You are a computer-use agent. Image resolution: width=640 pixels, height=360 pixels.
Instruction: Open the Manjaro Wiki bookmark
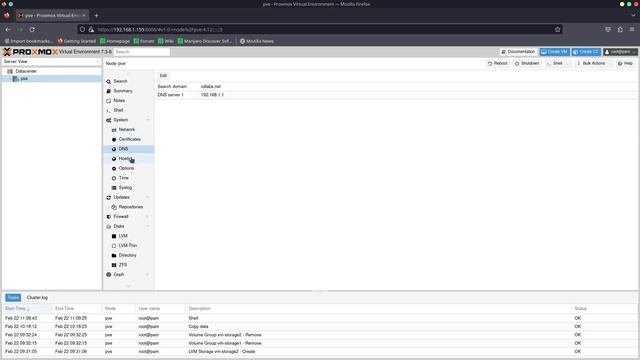[x=166, y=41]
